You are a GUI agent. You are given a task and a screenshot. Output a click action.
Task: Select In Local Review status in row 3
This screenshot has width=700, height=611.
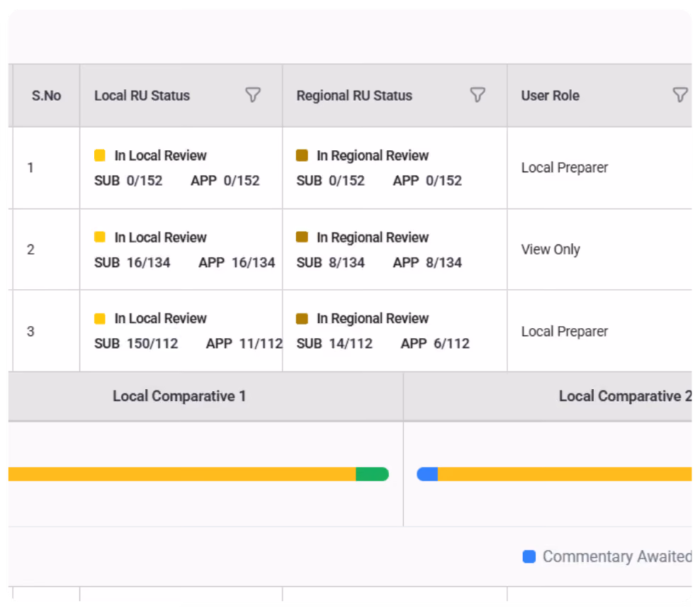click(x=160, y=318)
